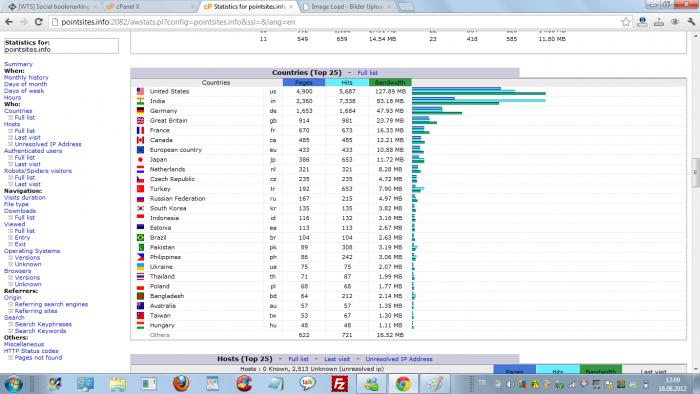
Task: Open the Hours link in sidebar
Action: pyautogui.click(x=12, y=98)
